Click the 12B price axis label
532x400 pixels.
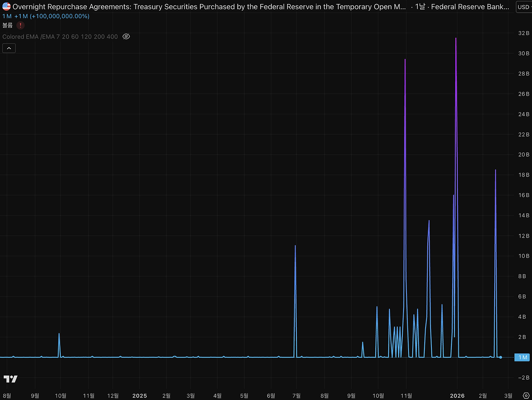524,236
